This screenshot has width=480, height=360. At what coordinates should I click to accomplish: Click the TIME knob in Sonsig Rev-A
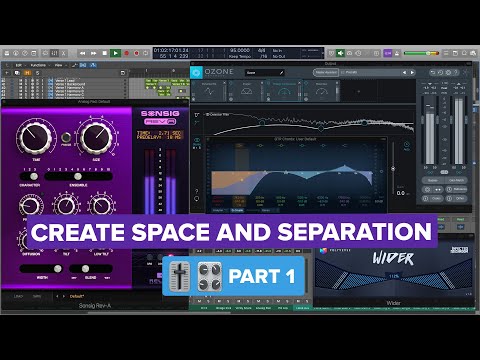[35, 137]
